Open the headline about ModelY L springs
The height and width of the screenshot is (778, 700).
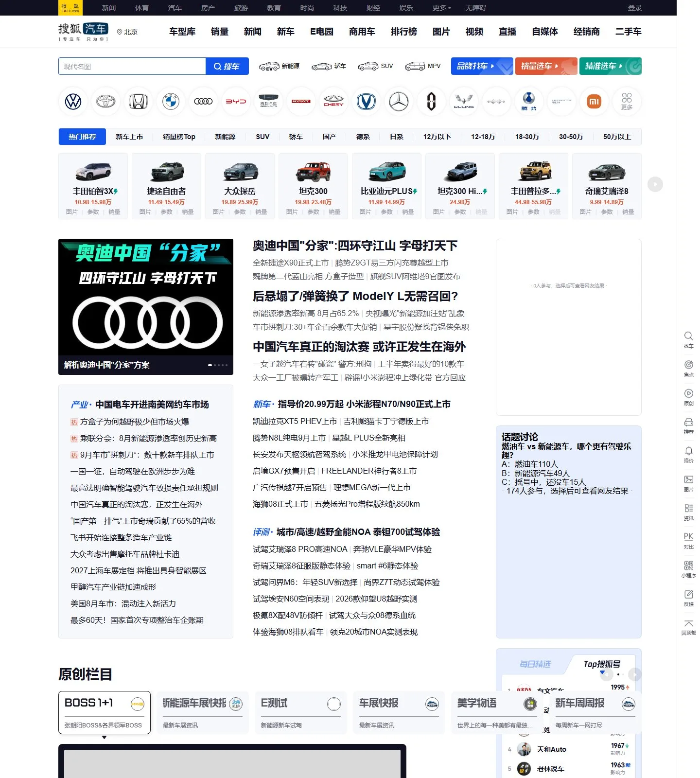pos(355,296)
